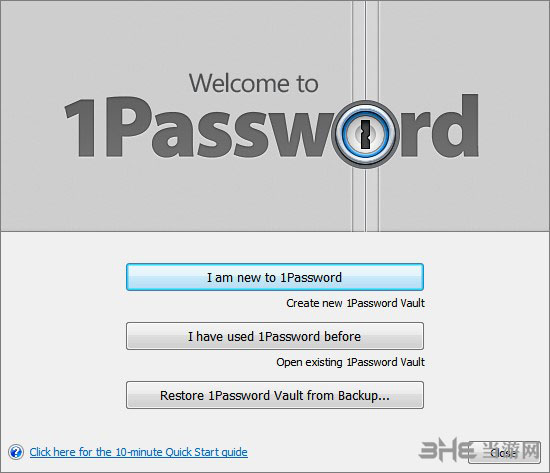
Task: Click the vault door seam above the lock
Action: click(365, 49)
